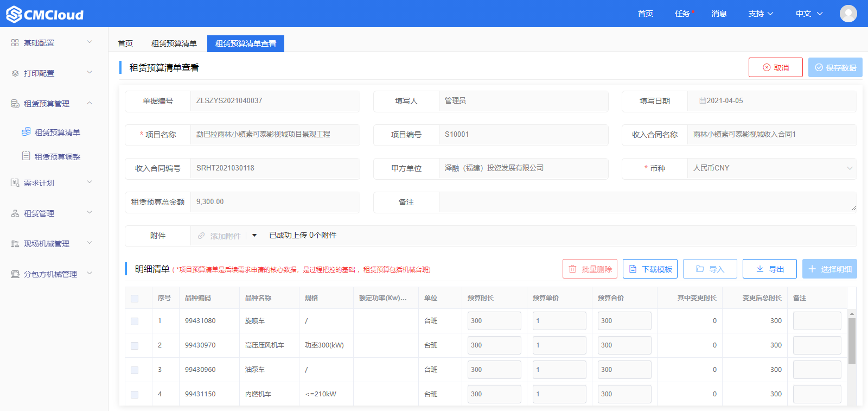
Task: Open the 币种 人民币CNY dropdown
Action: coord(771,168)
